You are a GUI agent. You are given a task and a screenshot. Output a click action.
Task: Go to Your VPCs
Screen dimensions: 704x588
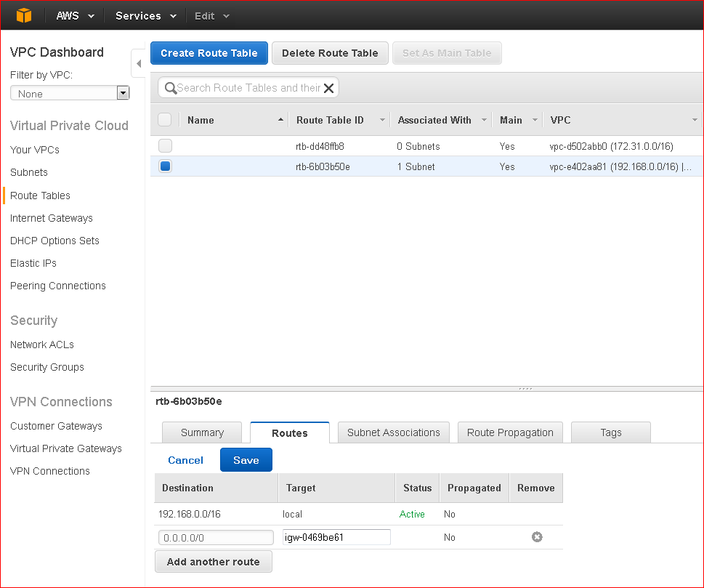coord(35,150)
